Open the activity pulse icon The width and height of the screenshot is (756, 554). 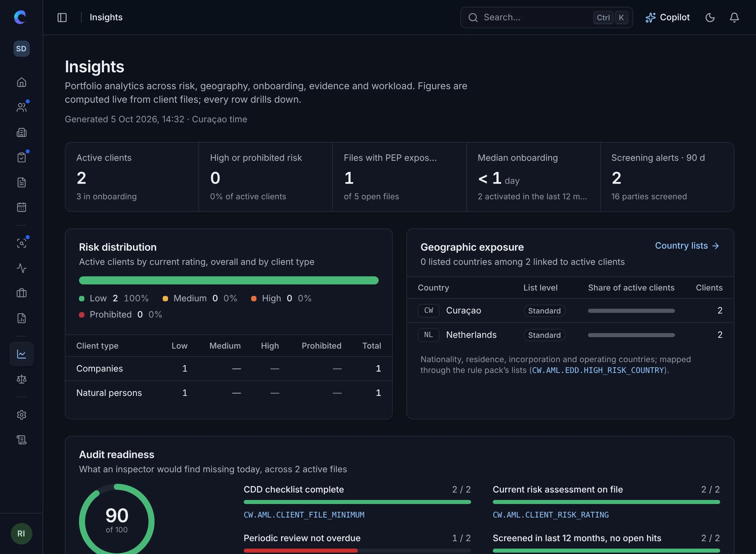(x=22, y=268)
